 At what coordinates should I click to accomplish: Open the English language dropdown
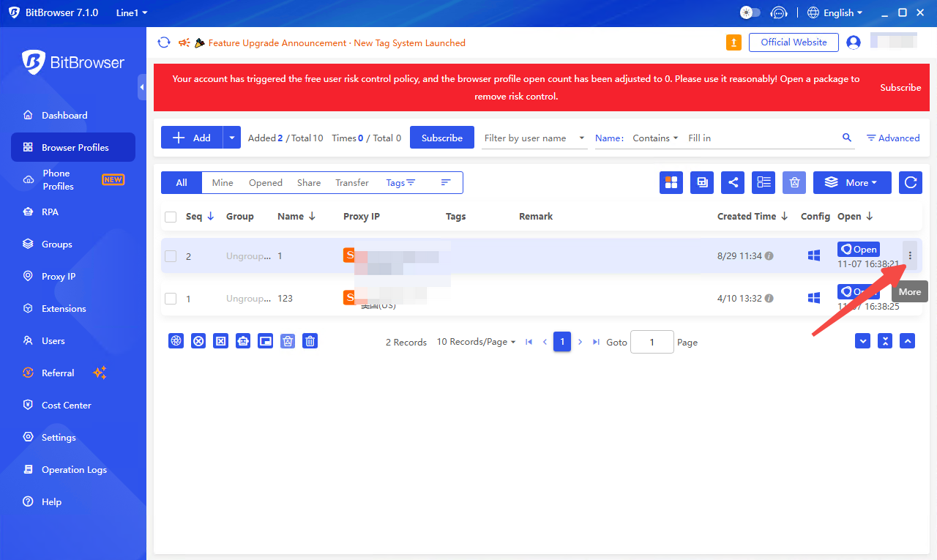point(835,12)
